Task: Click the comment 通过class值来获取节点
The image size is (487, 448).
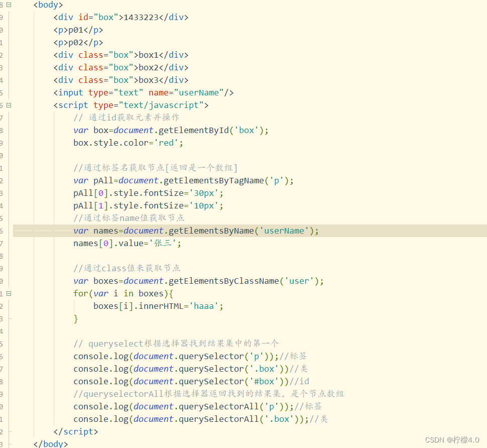Action: pyautogui.click(x=127, y=268)
